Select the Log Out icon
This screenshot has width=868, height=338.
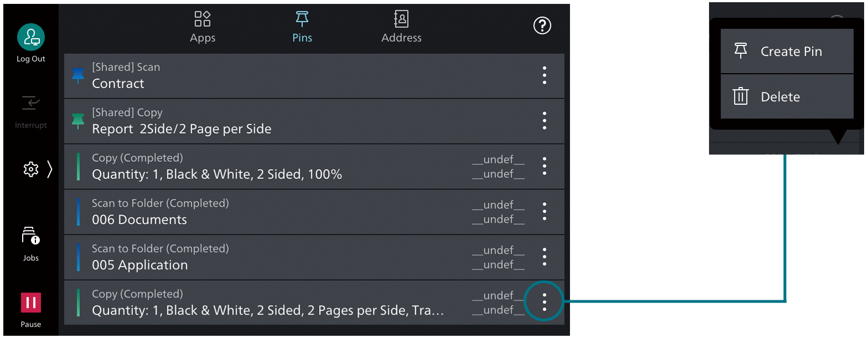(x=30, y=37)
